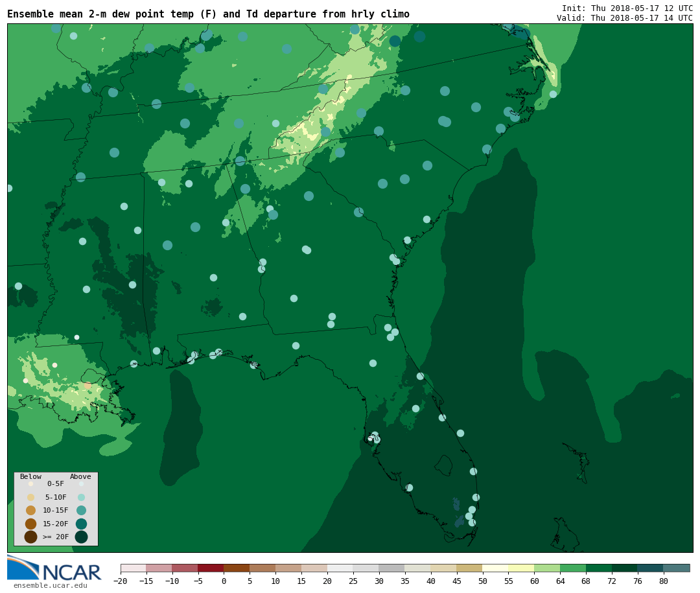Image resolution: width=700 pixels, height=593 pixels.
Task: Select the '10-15F' legend label
Action: 56,510
